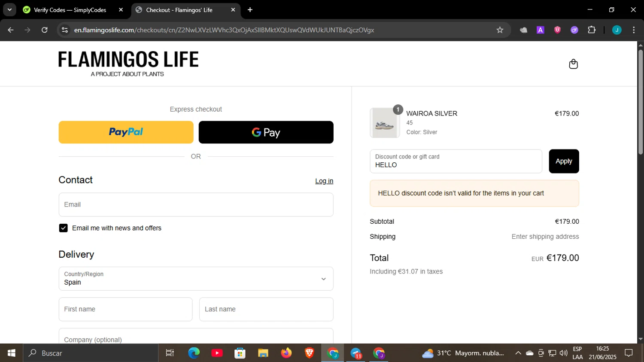Click the Including €31.07 in taxes text
The width and height of the screenshot is (644, 362).
pos(406,271)
